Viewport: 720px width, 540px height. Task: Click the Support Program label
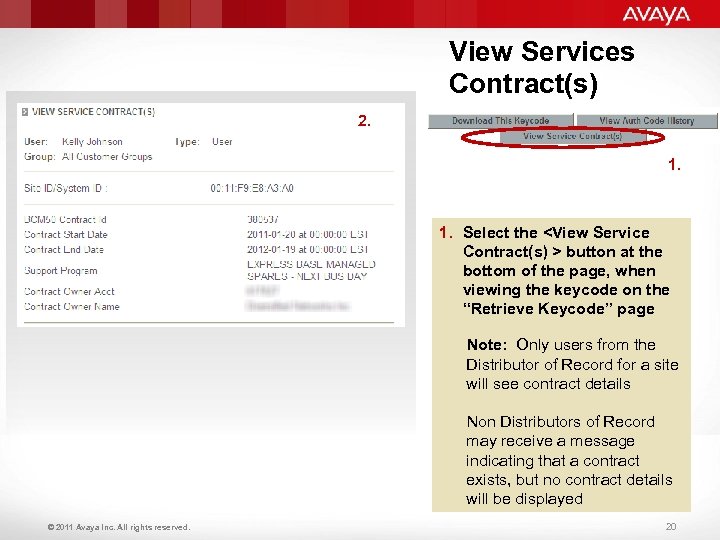coord(61,271)
